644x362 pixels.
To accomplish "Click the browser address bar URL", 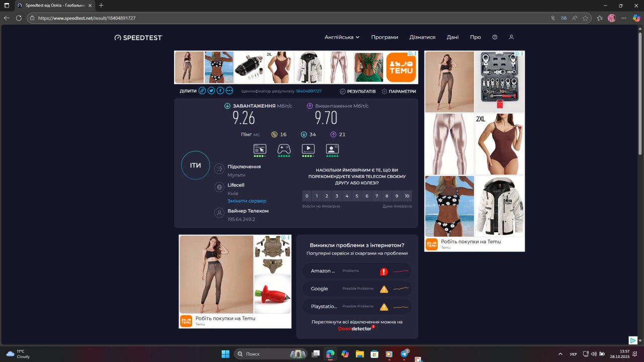I will click(x=87, y=18).
